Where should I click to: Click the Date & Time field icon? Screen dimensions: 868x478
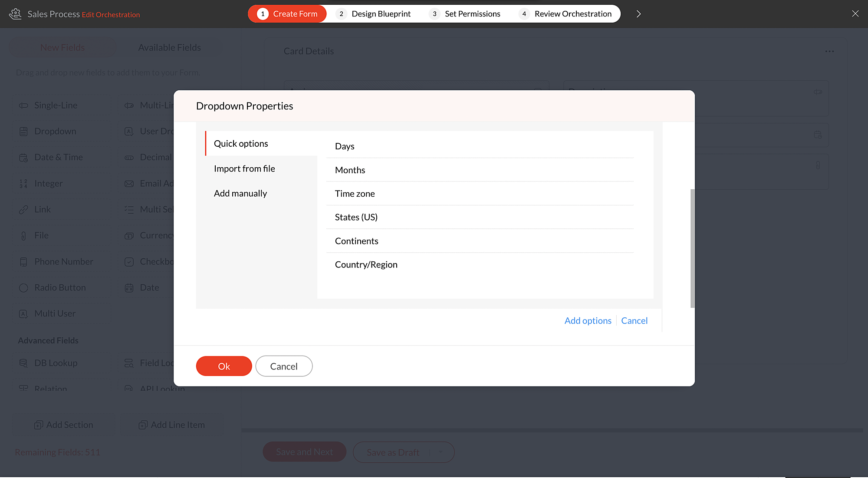tap(23, 158)
